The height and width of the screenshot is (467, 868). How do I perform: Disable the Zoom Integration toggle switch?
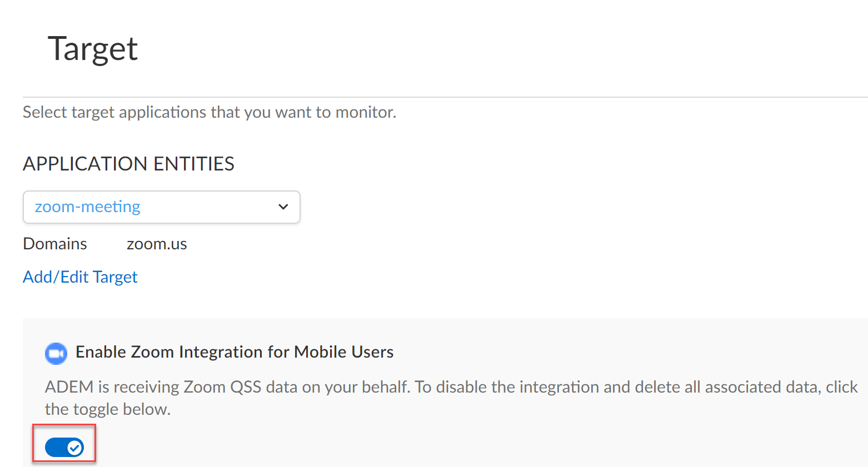(64, 447)
